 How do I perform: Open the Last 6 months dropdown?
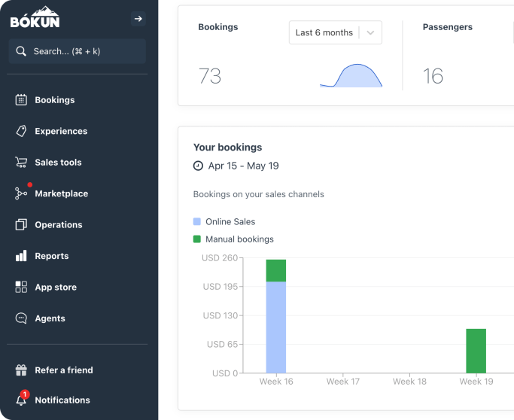coord(324,33)
